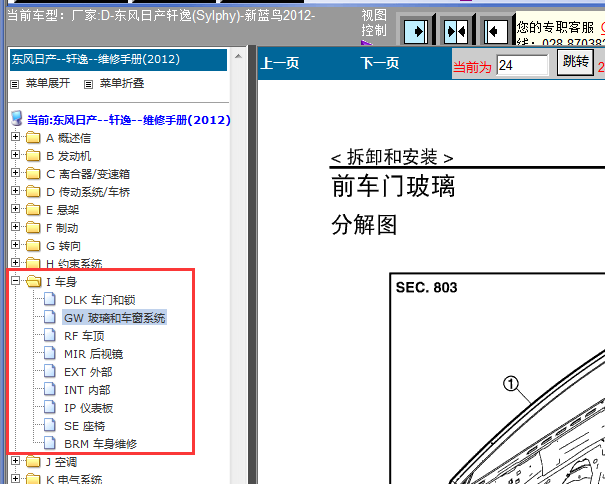The height and width of the screenshot is (484, 605).
Task: Click the page icon of BRM 车身维修
Action: (50, 443)
